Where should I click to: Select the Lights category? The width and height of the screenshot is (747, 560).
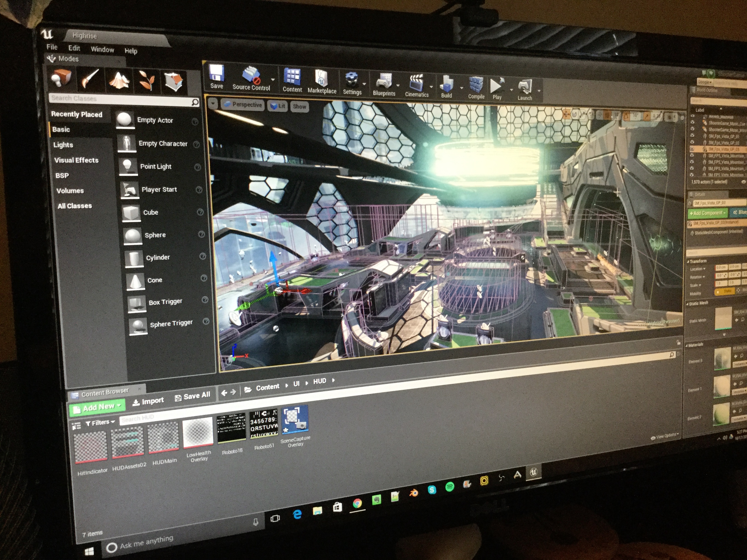click(x=63, y=145)
